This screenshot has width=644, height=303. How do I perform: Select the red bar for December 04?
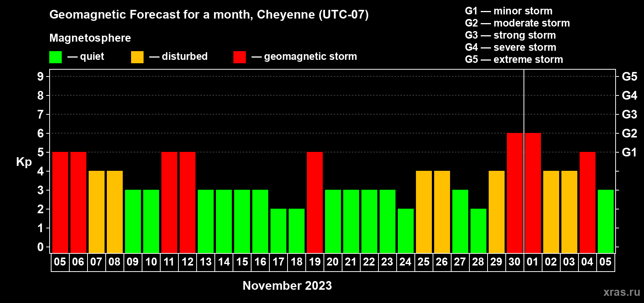[588, 202]
